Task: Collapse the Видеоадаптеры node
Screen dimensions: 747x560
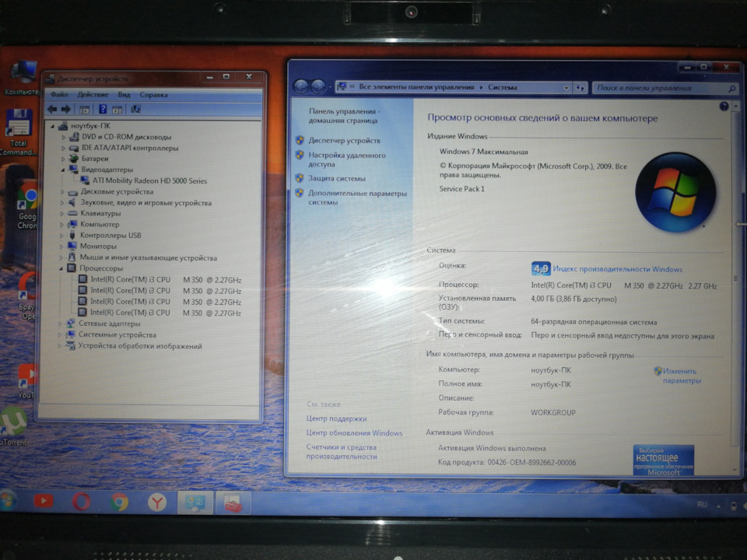Action: (x=63, y=170)
